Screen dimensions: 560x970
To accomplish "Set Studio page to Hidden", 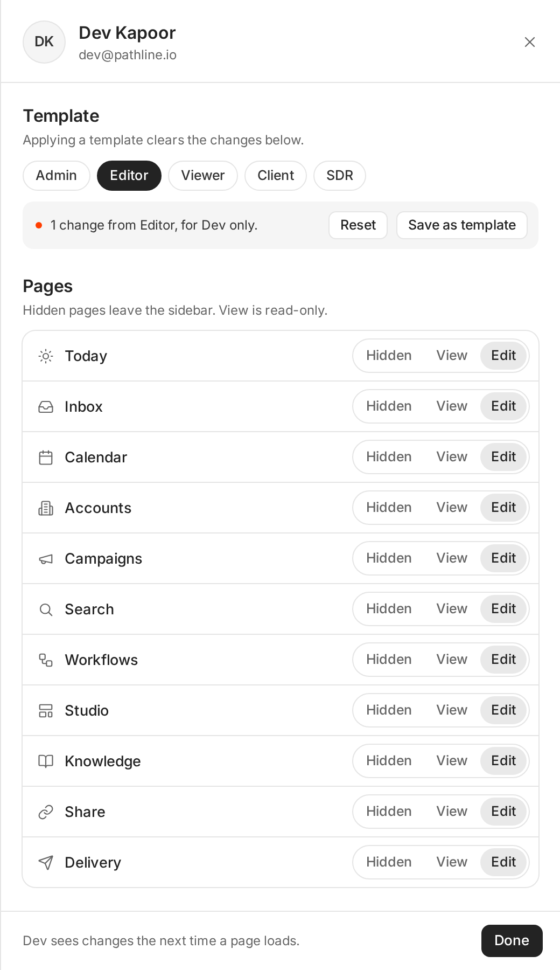I will (389, 710).
